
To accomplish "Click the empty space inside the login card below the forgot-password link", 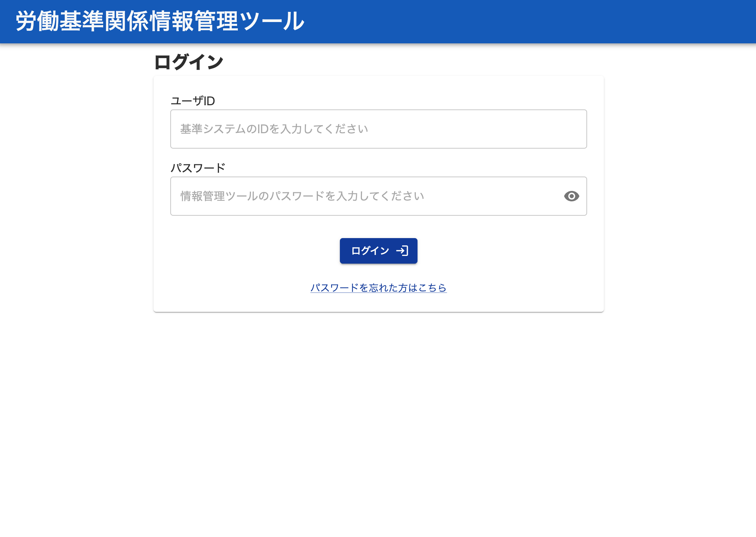I will point(378,303).
